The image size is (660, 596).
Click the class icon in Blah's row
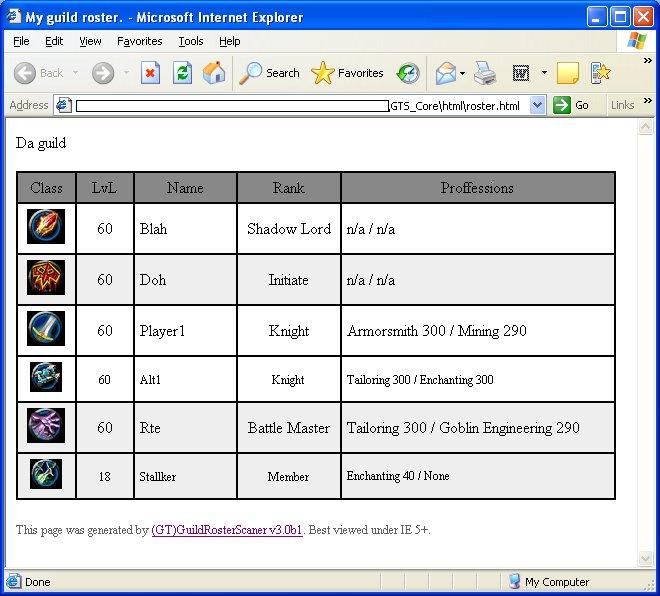coord(46,226)
